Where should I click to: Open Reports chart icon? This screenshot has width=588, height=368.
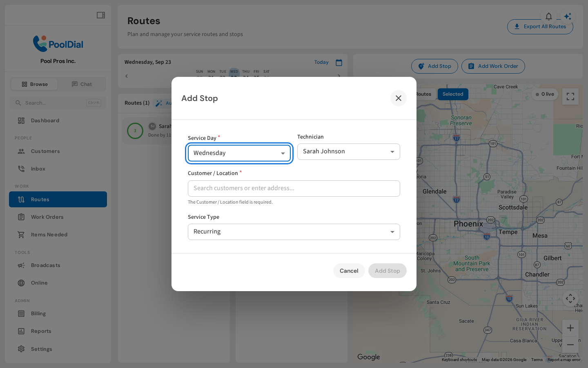coord(21,331)
